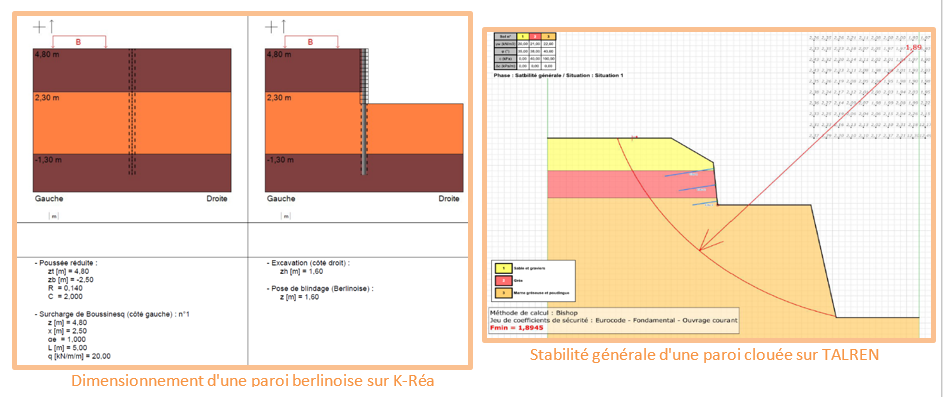This screenshot has height=397, width=943.
Task: Select the Berlinoise wall with lagging in the excavation diagram
Action: click(x=364, y=112)
